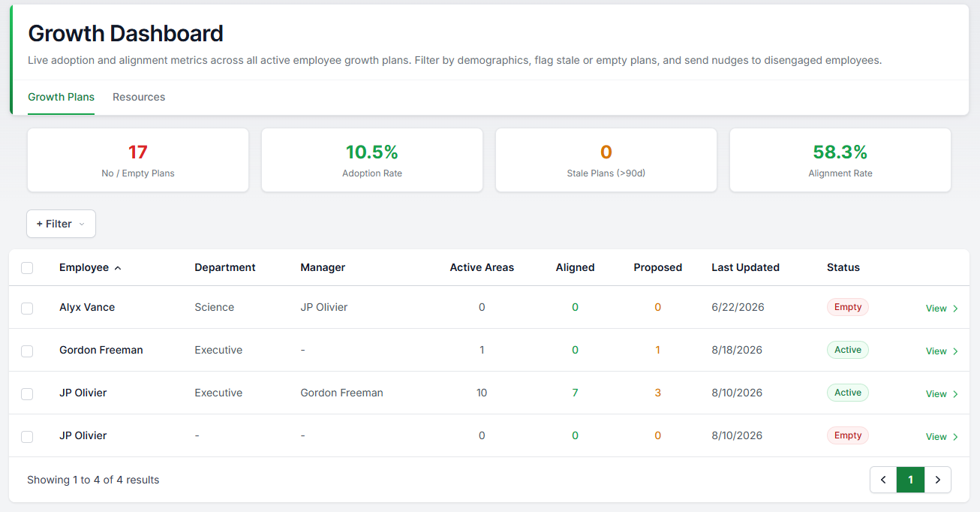Click the Alignment Rate 58.3% card
980x512 pixels.
[x=840, y=160]
